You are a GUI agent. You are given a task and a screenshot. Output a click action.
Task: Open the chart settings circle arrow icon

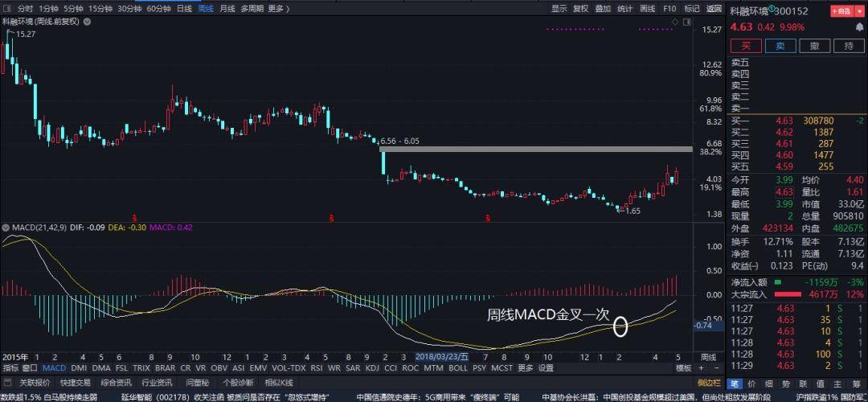(88, 23)
